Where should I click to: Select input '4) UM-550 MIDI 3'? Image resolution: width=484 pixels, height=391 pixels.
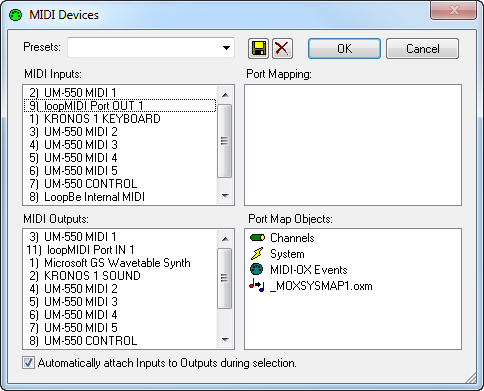click(x=120, y=145)
